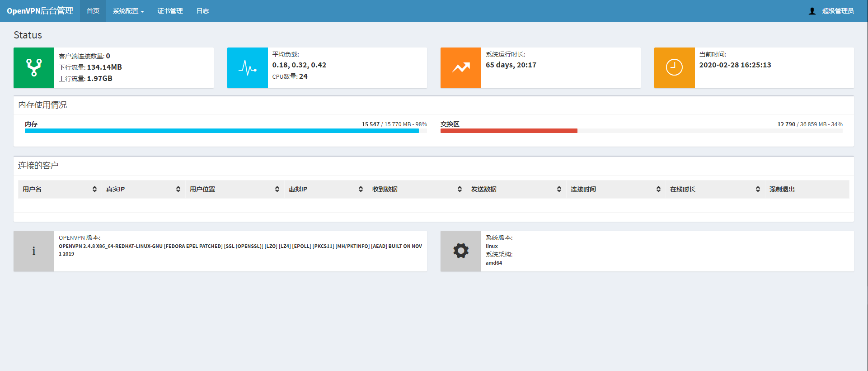868x371 pixels.
Task: Sort table by 用户名 column arrows
Action: (x=94, y=189)
